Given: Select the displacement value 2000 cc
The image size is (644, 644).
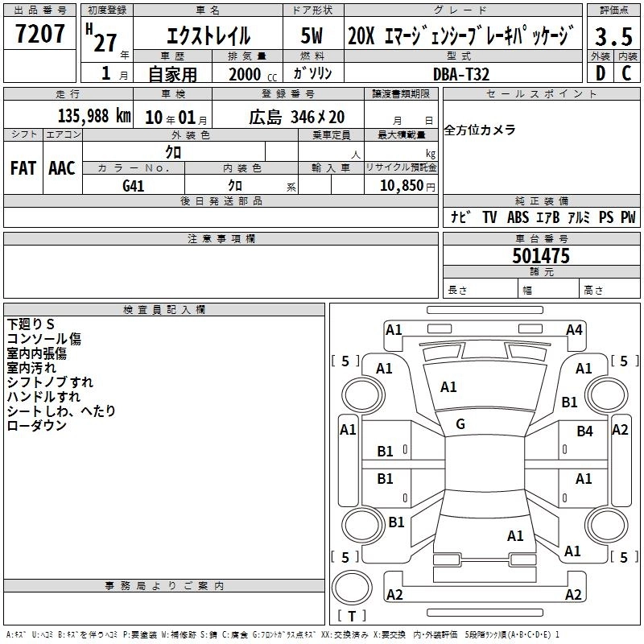Looking at the screenshot, I should pyautogui.click(x=253, y=74).
